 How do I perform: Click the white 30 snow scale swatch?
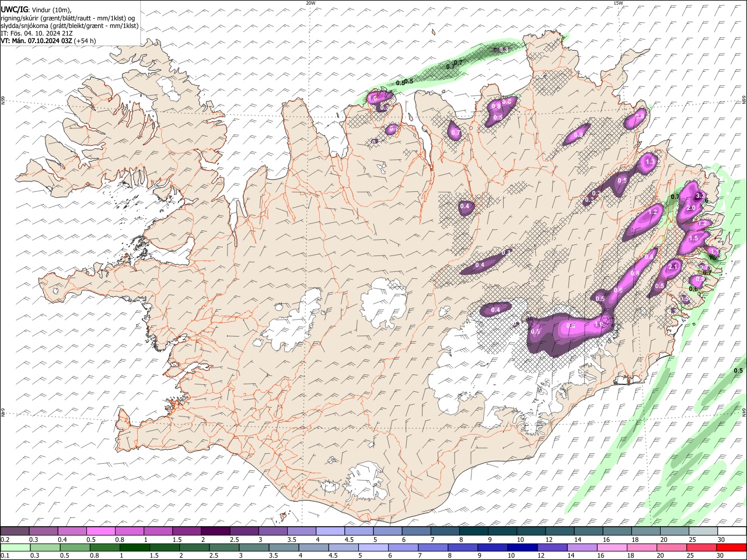[x=732, y=531]
